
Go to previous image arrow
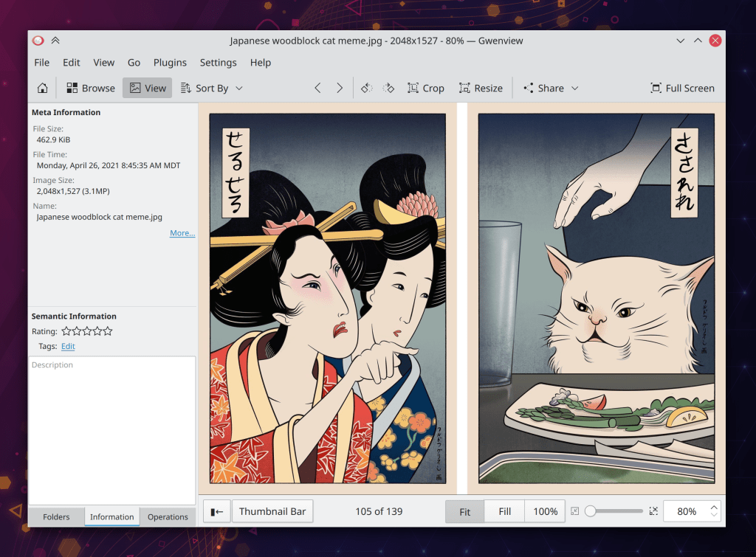coord(317,88)
